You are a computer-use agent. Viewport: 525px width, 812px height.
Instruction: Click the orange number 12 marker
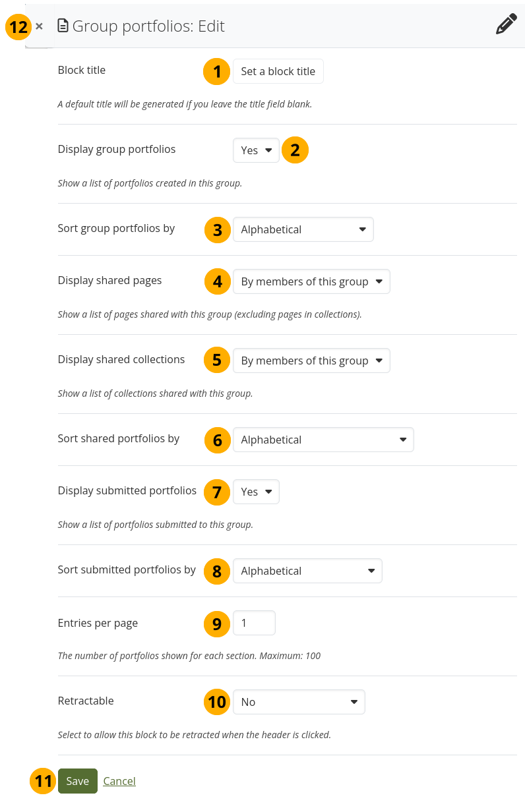point(19,27)
